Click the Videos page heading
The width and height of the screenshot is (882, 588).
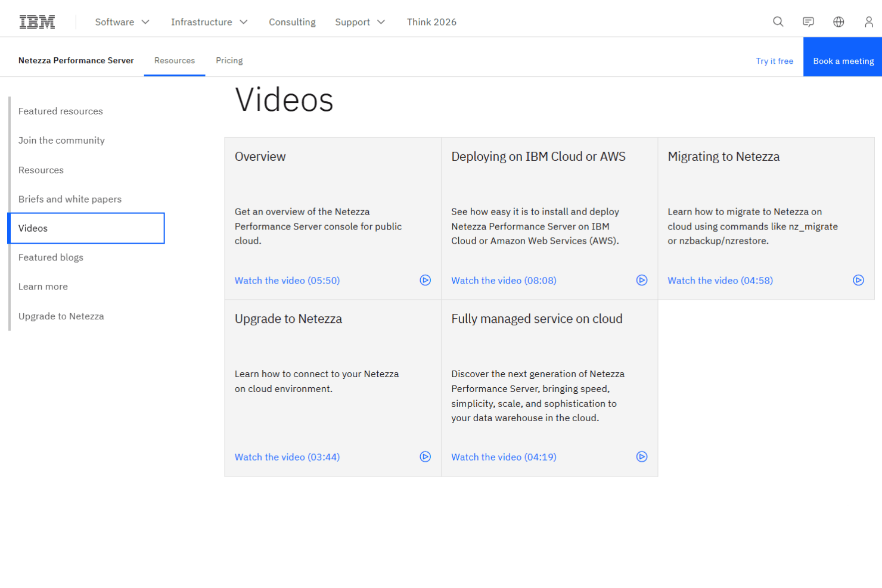coord(284,100)
